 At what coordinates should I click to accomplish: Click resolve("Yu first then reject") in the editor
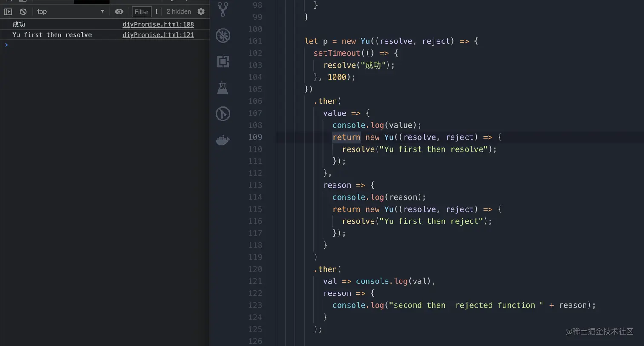point(417,221)
